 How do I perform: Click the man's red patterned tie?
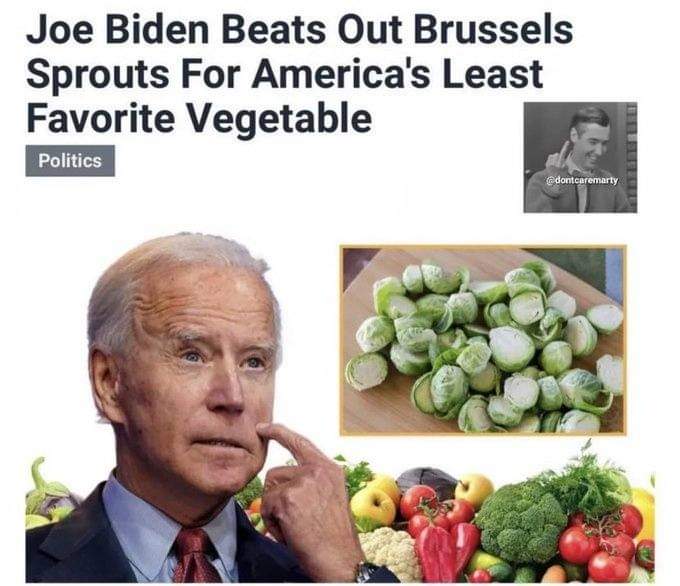point(195,555)
